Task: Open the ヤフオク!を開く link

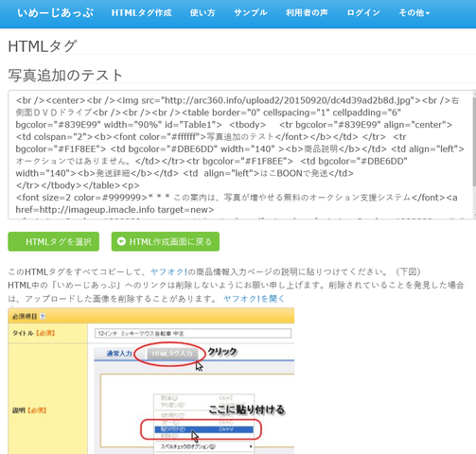Action: pyautogui.click(x=254, y=298)
